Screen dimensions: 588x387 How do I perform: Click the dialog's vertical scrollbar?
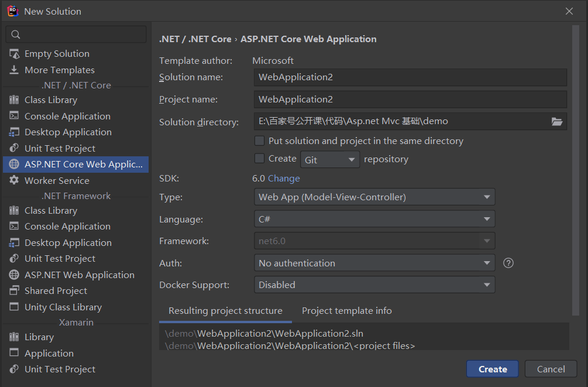[576, 171]
